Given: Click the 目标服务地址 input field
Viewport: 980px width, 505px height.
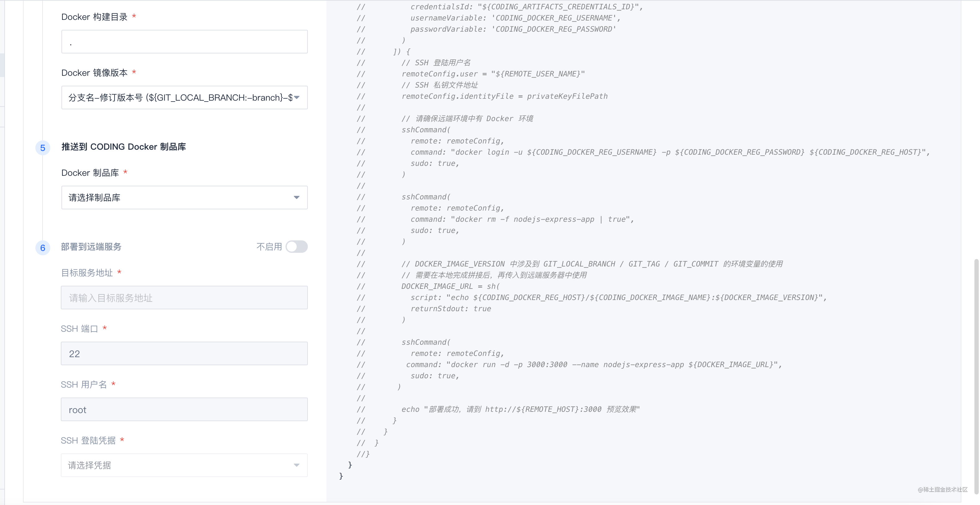Looking at the screenshot, I should (184, 298).
